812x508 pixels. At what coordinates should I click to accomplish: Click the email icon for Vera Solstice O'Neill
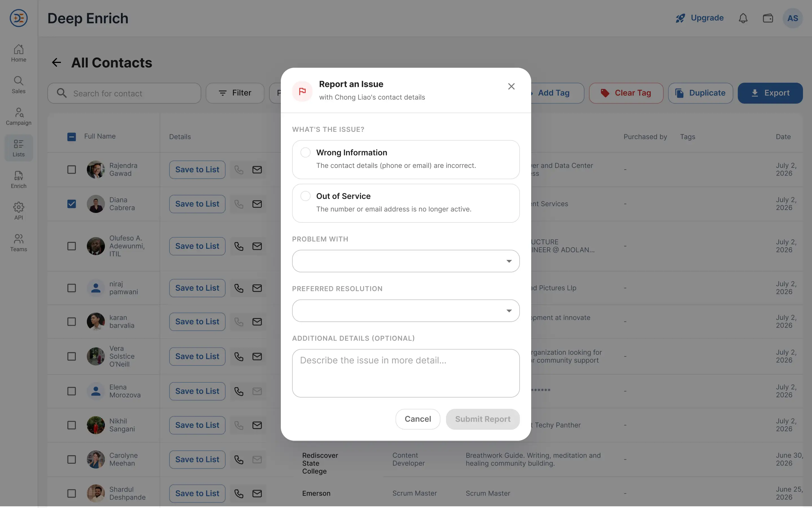(257, 356)
